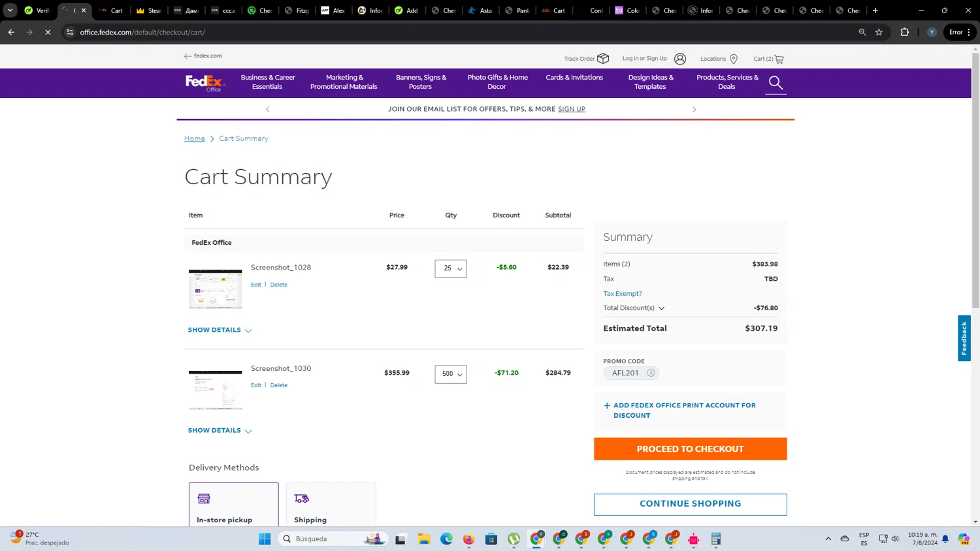Open Screenshot_1030 thumbnail preview
This screenshot has width=980, height=551.
point(216,390)
